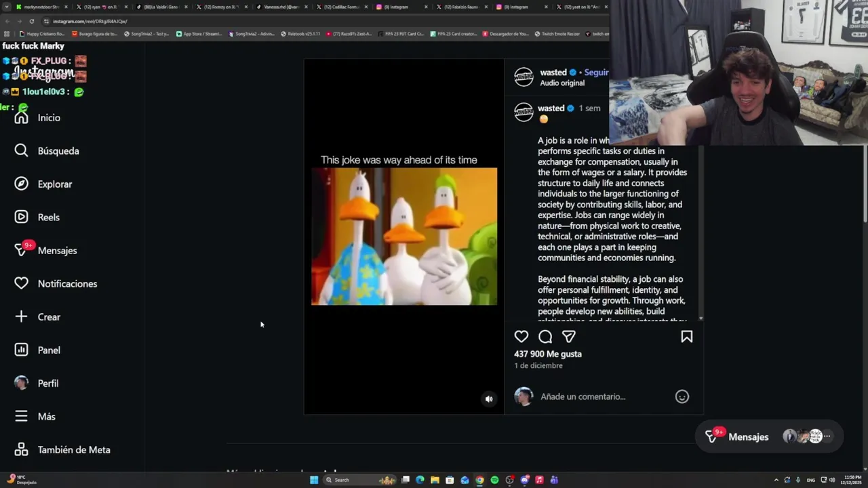Image resolution: width=868 pixels, height=488 pixels.
Task: Open Mensajes icon in left sidebar
Action: pos(22,250)
